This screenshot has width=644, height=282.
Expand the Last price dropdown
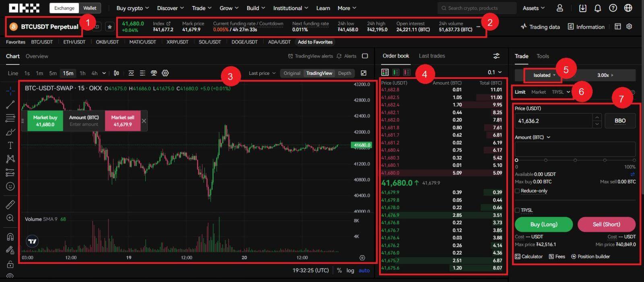(x=262, y=73)
